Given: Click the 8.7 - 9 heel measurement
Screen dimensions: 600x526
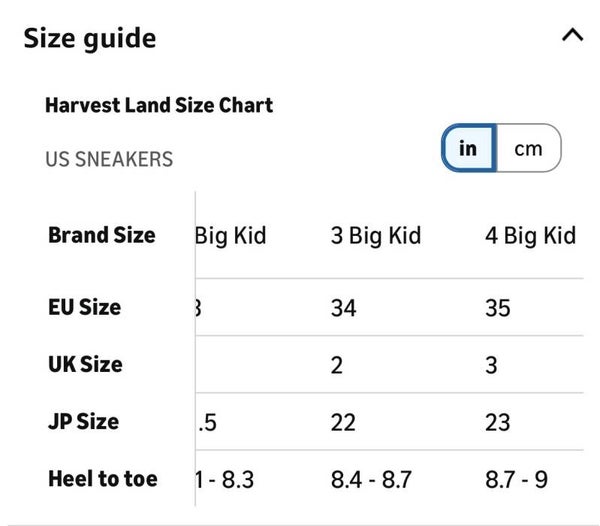Looking at the screenshot, I should tap(516, 480).
